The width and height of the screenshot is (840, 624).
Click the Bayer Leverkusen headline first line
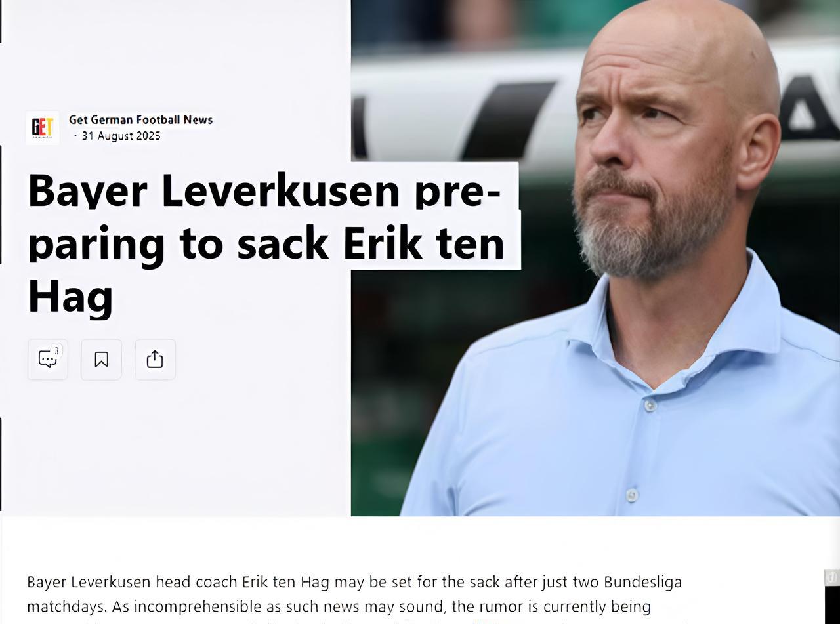264,190
